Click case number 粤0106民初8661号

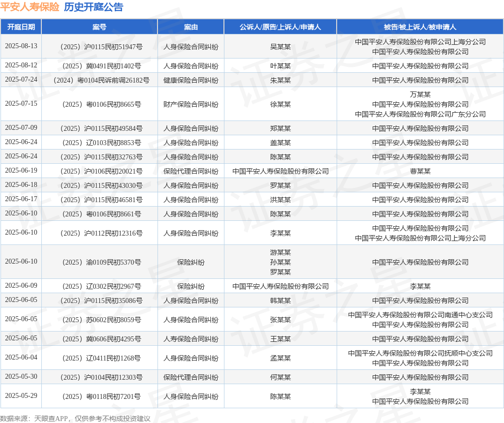[101, 214]
